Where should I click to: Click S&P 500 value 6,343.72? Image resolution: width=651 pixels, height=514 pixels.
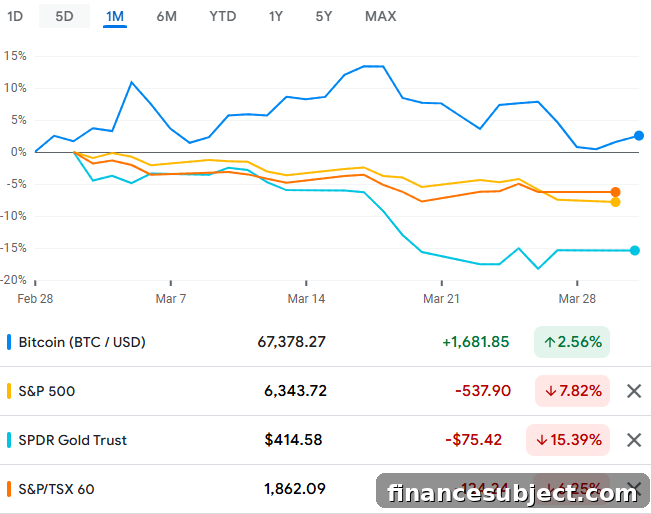click(295, 391)
